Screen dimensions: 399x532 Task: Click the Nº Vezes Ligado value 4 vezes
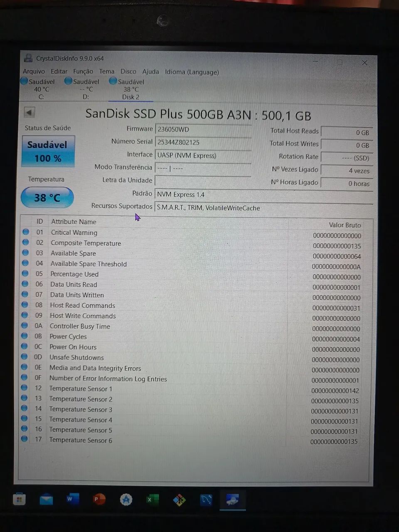346,171
